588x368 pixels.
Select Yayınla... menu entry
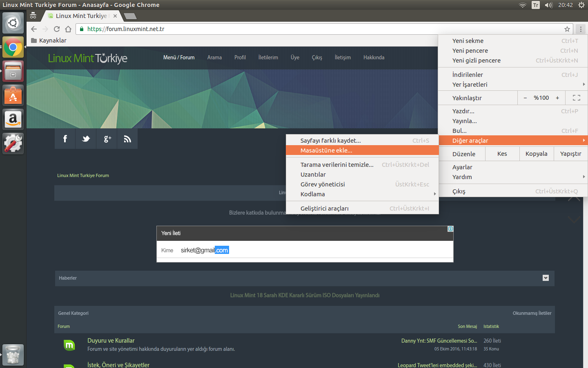[x=513, y=121]
